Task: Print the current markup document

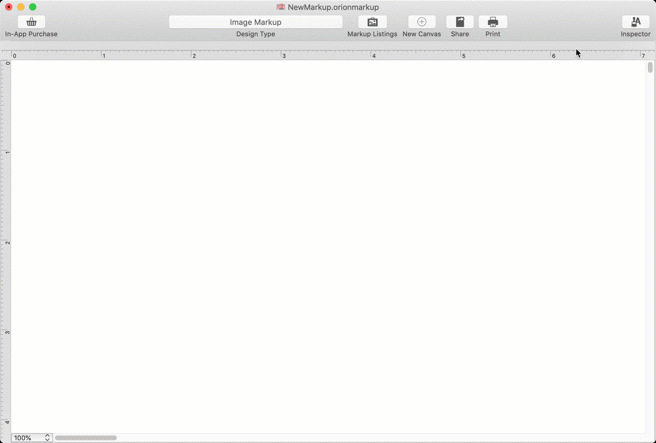Action: (x=493, y=22)
